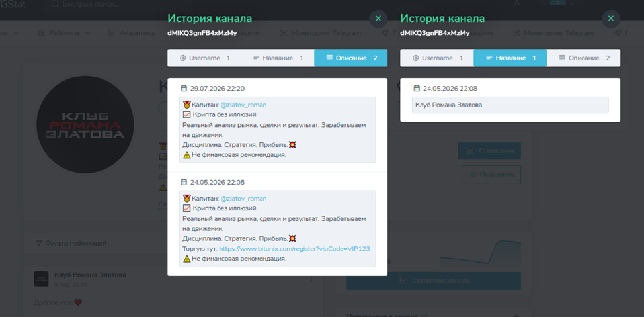Click the Мониторинг Telegram icon in left navigation
This screenshot has height=317, width=644.
point(284,33)
